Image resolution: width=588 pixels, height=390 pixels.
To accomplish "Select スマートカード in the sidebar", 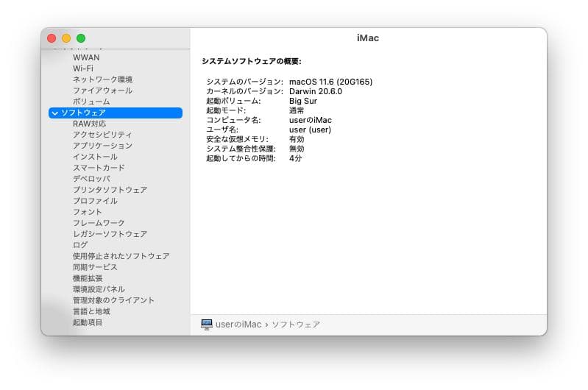I will (99, 168).
